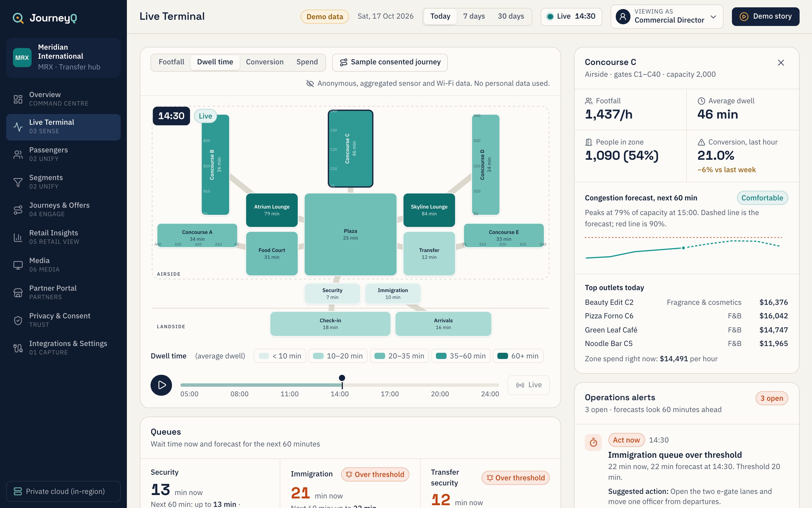The width and height of the screenshot is (812, 508).
Task: Toggle the 10–20 min legend filter
Action: click(x=338, y=356)
